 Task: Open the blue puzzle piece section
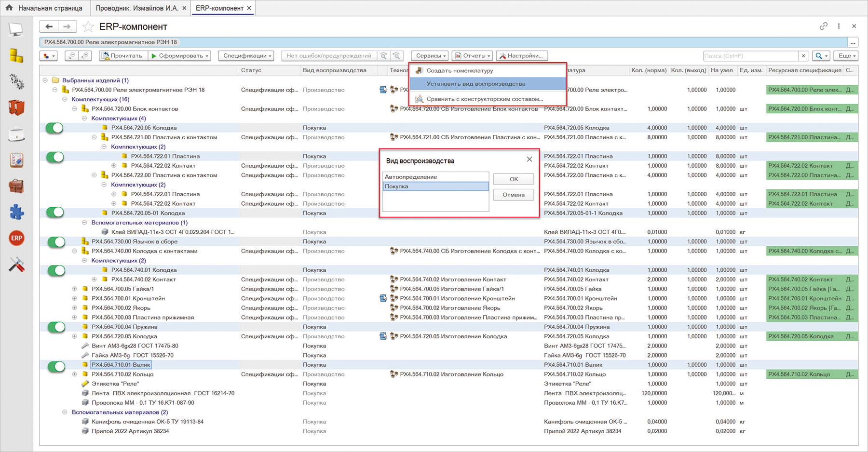[x=16, y=212]
